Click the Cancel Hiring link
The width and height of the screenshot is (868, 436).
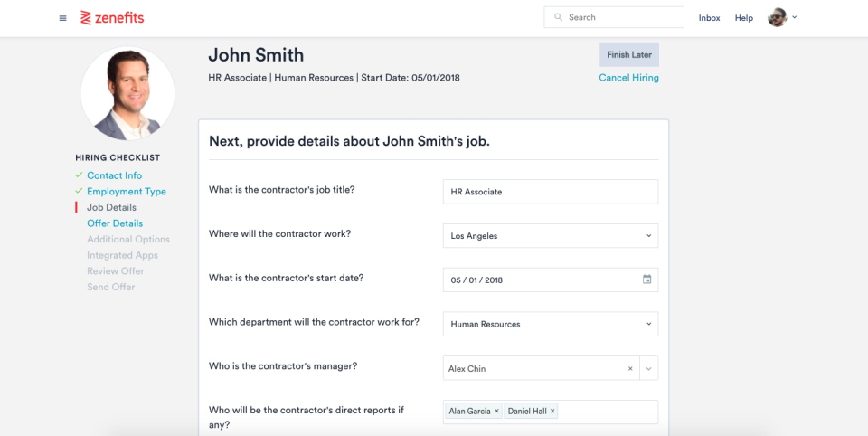point(628,78)
